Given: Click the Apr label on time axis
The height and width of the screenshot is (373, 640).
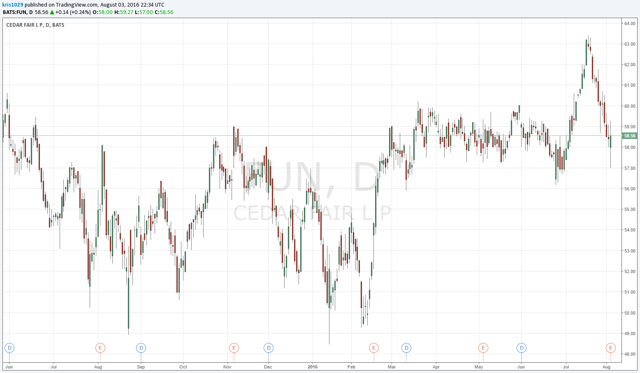Looking at the screenshot, I should pos(436,367).
